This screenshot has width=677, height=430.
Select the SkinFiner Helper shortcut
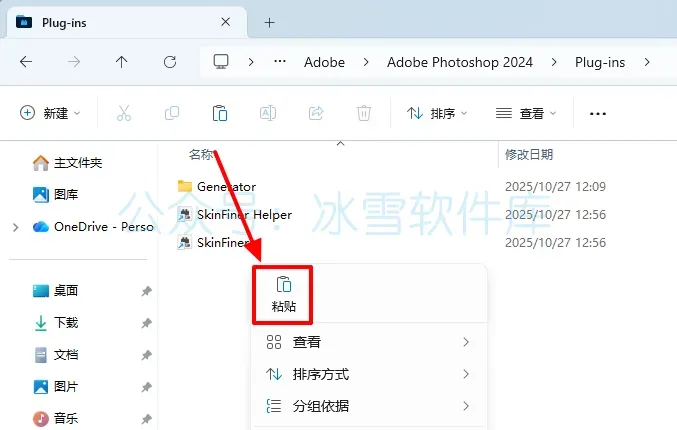coord(235,215)
